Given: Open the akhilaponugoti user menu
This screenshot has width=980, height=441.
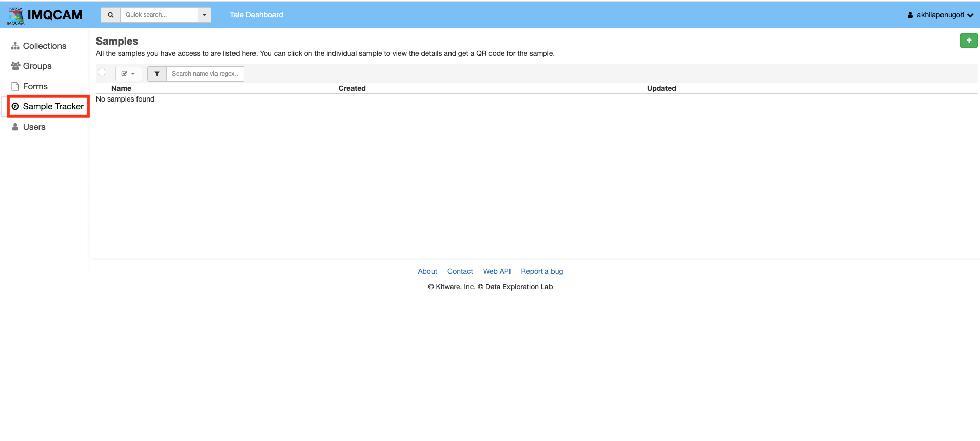Looking at the screenshot, I should coord(940,15).
